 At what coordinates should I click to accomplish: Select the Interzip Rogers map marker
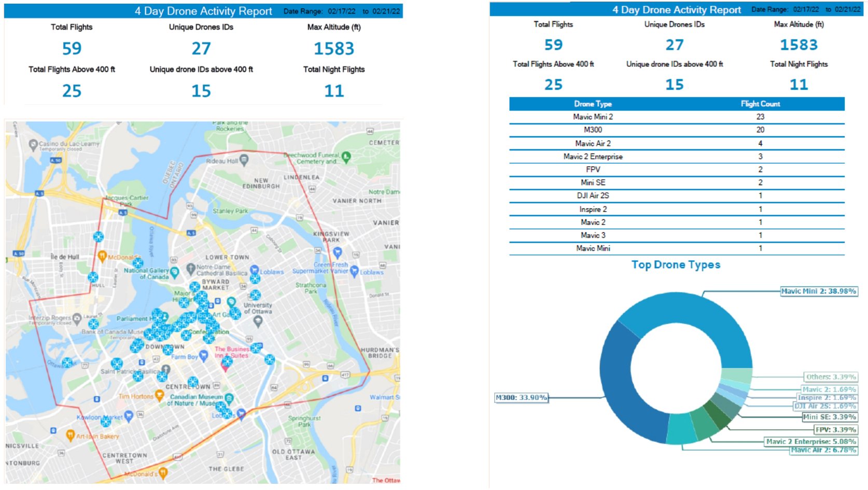[x=77, y=317]
